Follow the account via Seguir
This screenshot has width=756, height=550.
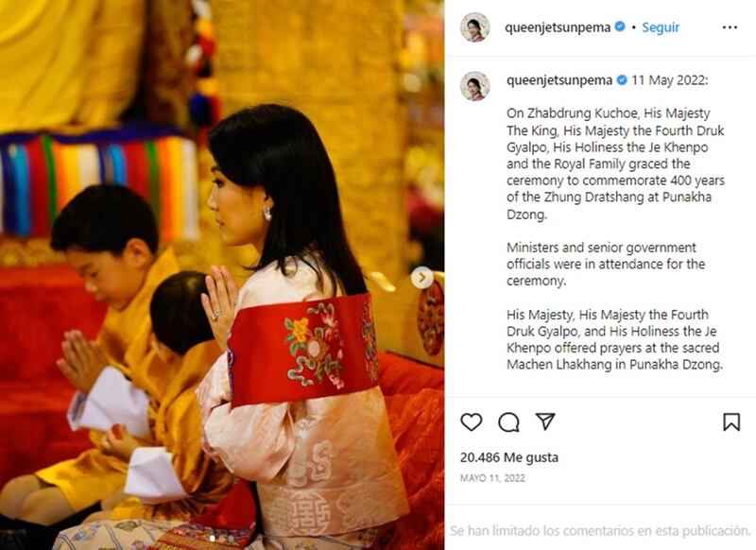point(660,27)
